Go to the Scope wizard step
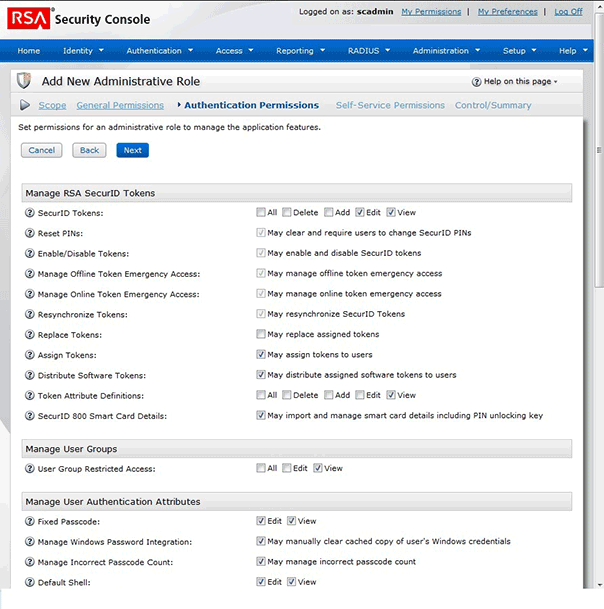Viewport: 604px width, 609px height. pyautogui.click(x=52, y=105)
